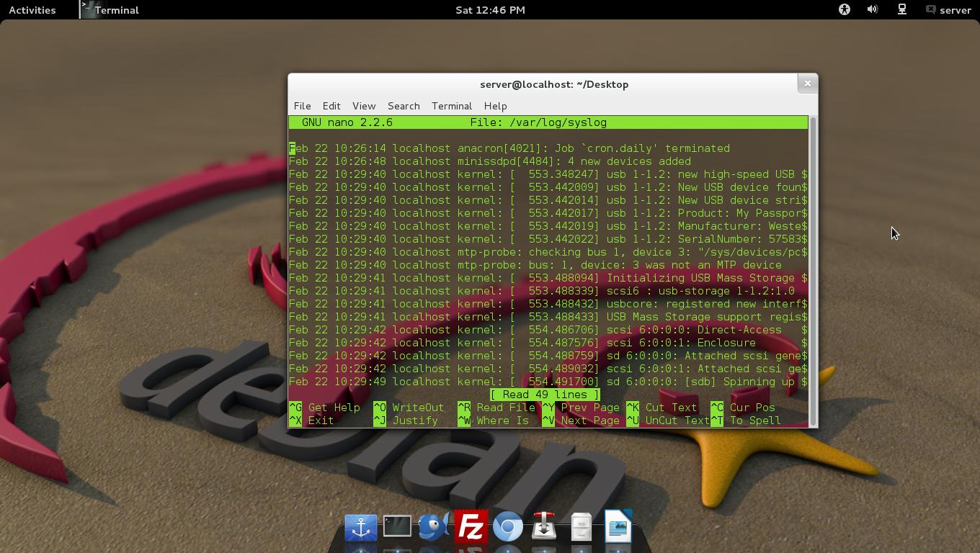Open the Terminal menu in the menu bar

[451, 106]
